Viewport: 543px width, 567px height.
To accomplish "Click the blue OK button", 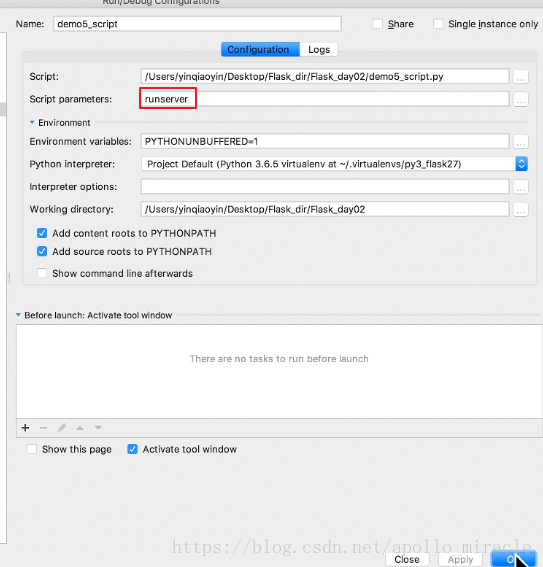I will [x=513, y=559].
